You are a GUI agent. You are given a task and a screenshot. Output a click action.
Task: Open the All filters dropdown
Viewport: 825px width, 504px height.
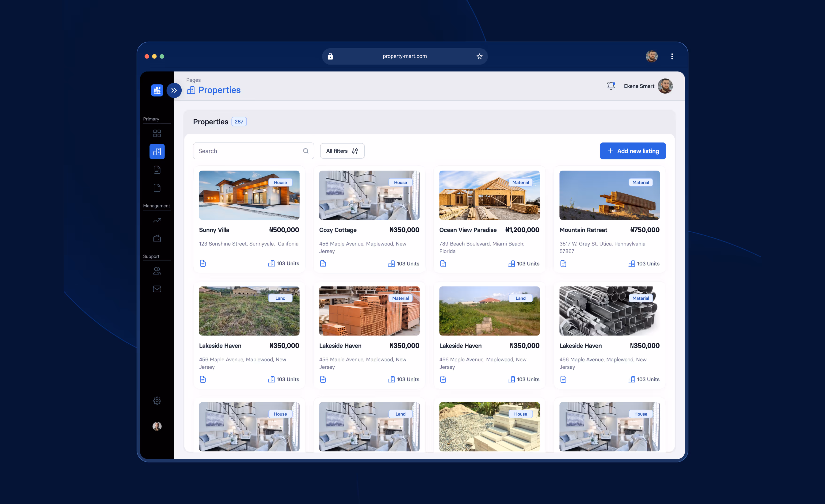(x=342, y=151)
